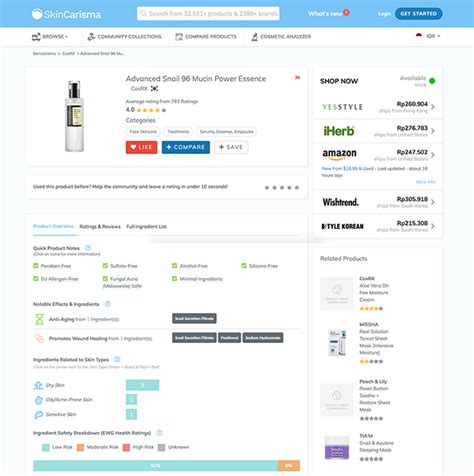Click the Indonesian flag icon
The width and height of the screenshot is (474, 476).
419,36
